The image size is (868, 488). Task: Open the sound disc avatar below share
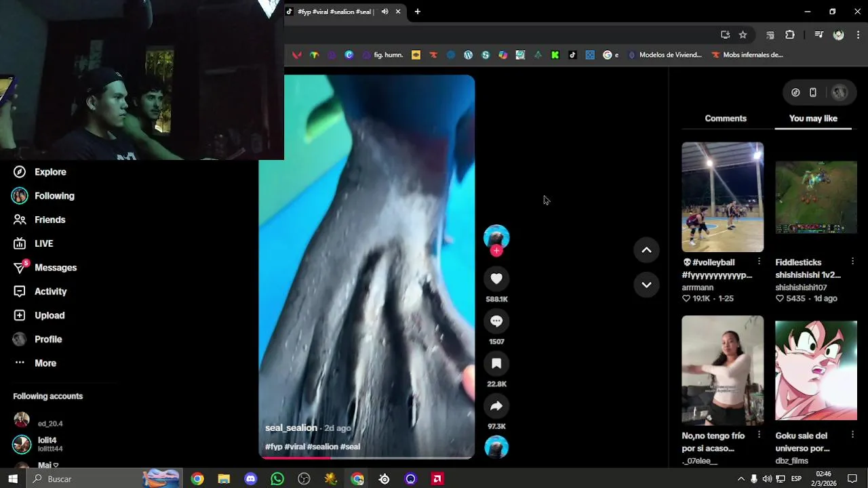click(496, 447)
